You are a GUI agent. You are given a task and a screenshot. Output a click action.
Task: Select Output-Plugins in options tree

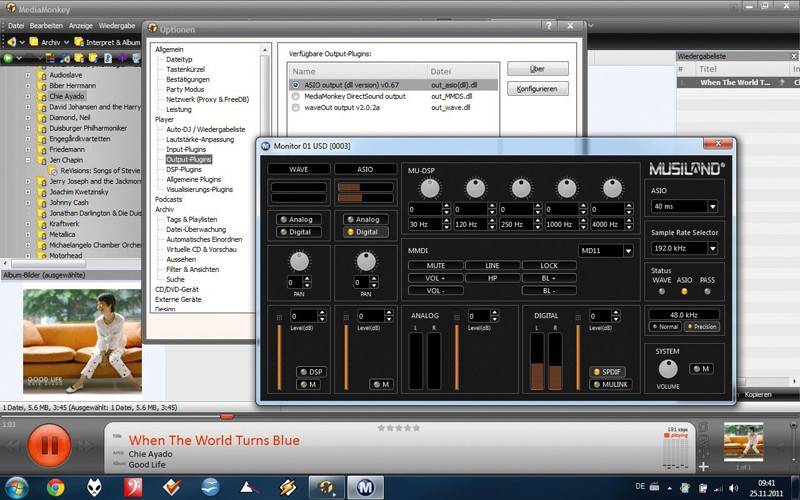click(188, 160)
